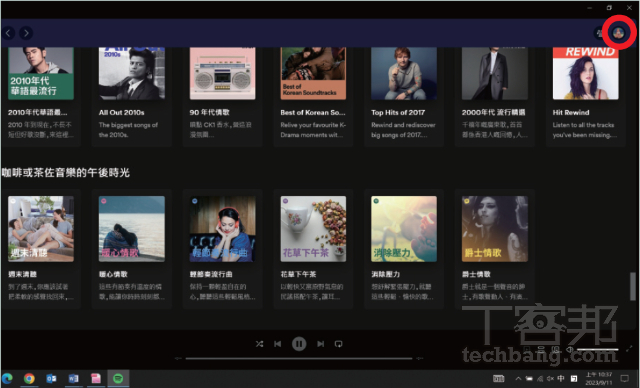Screen dimensions: 640x388
Task: Skip to the previous track
Action: (x=278, y=344)
